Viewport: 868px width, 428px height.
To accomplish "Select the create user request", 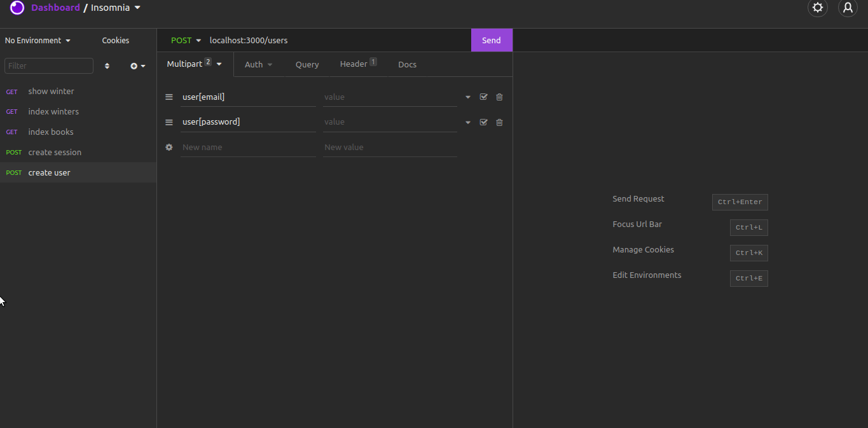I will tap(78, 173).
